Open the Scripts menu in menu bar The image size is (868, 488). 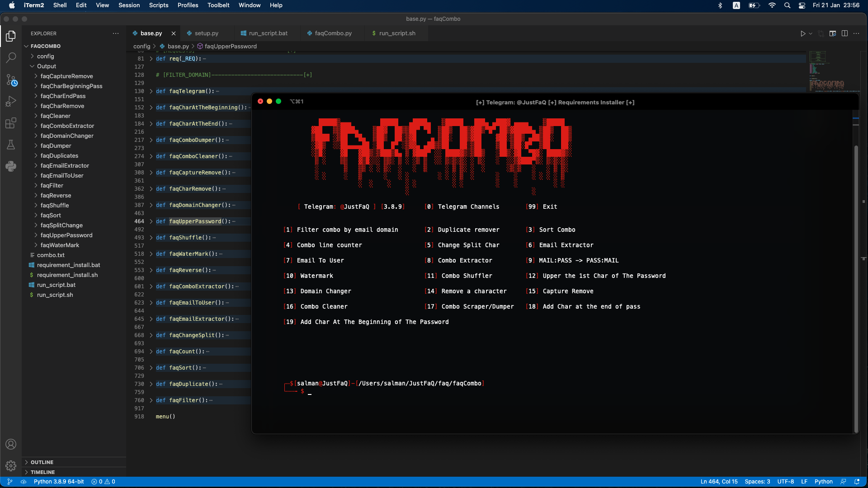[x=158, y=5]
